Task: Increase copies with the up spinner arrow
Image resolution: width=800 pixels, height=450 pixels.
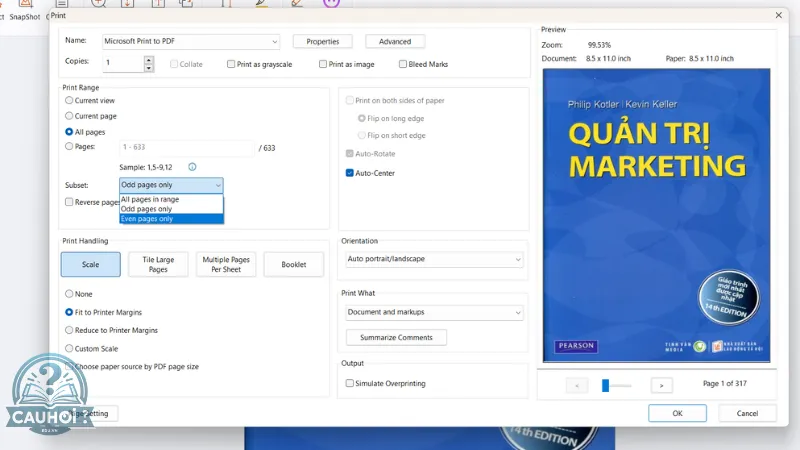Action: pos(148,59)
